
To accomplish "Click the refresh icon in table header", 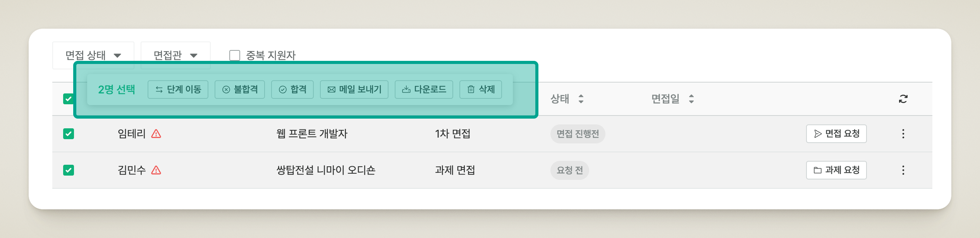I will (903, 99).
